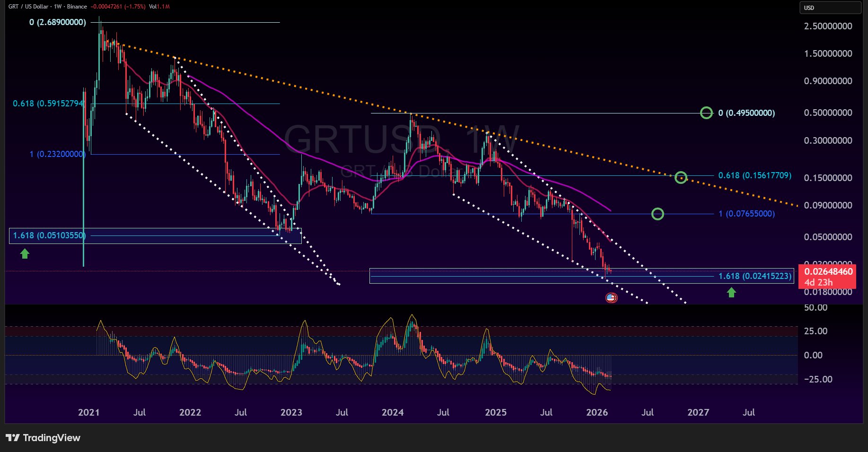Click the red current price label 0.02648460
The height and width of the screenshot is (452, 868).
[x=827, y=272]
